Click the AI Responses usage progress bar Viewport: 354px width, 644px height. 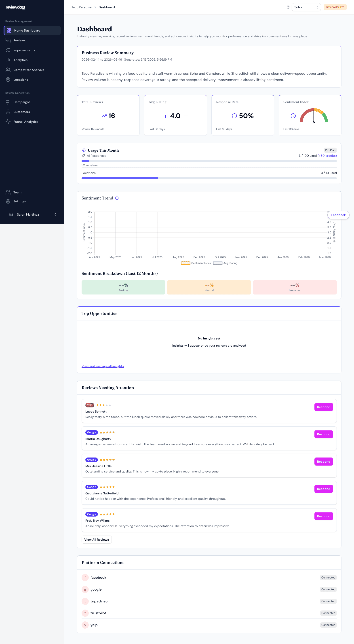[x=209, y=161]
